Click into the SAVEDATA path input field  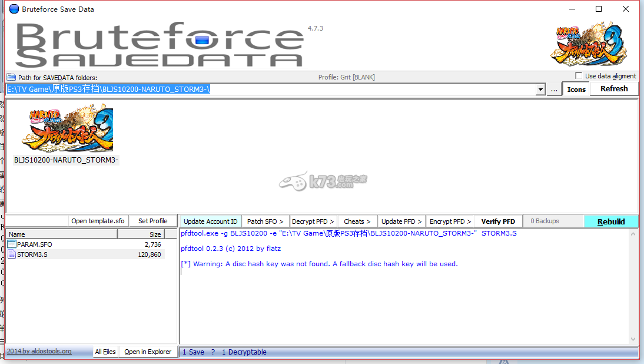pyautogui.click(x=271, y=89)
